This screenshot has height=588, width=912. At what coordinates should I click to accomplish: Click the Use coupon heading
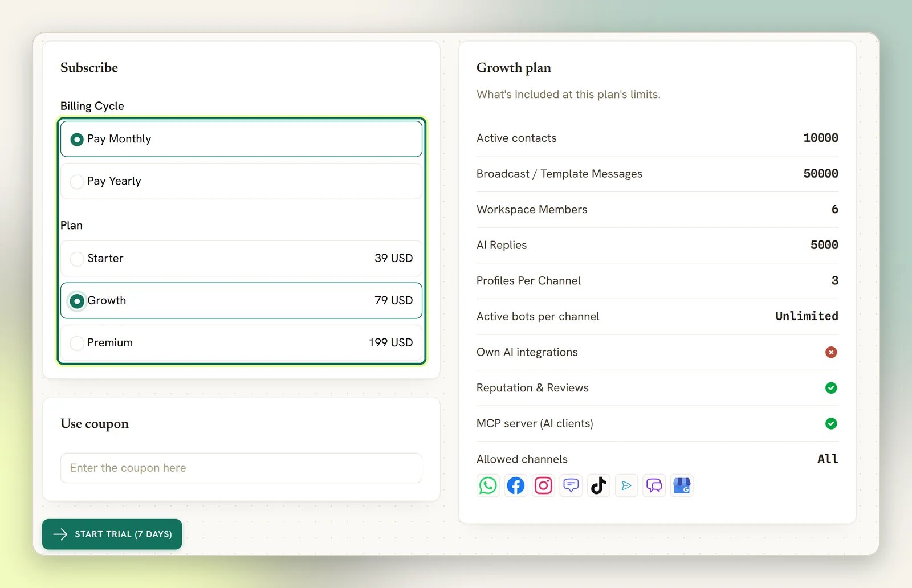[95, 424]
